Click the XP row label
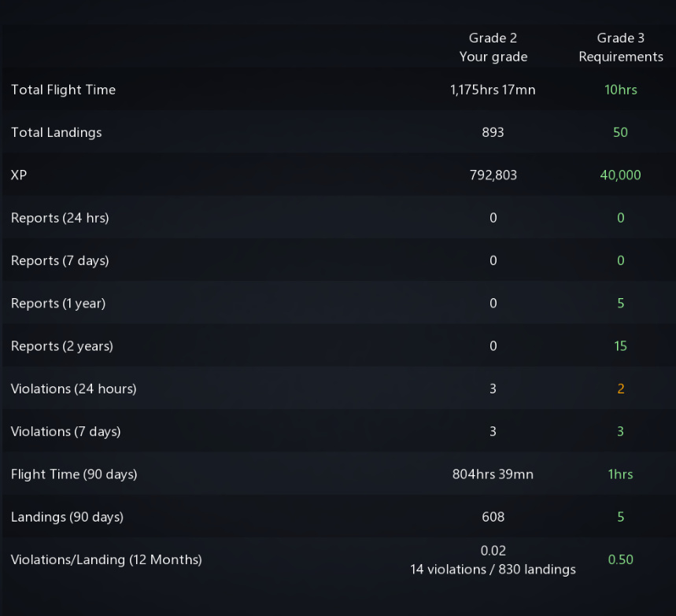 coord(19,175)
